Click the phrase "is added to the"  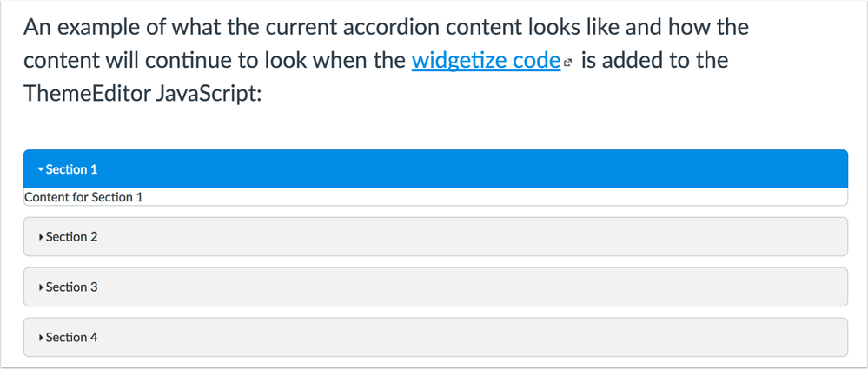click(655, 62)
